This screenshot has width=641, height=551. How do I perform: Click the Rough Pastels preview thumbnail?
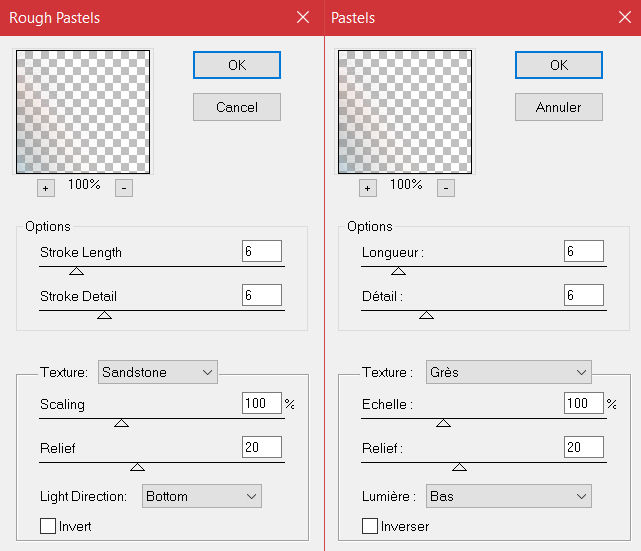coord(82,112)
